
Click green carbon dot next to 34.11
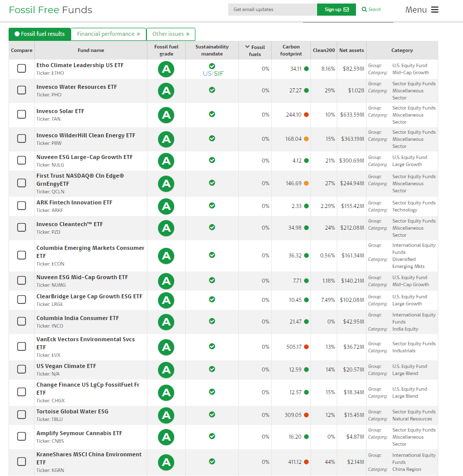306,69
